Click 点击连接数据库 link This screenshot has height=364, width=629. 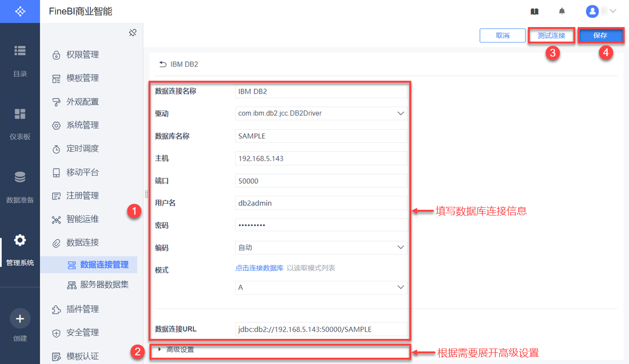[259, 268]
